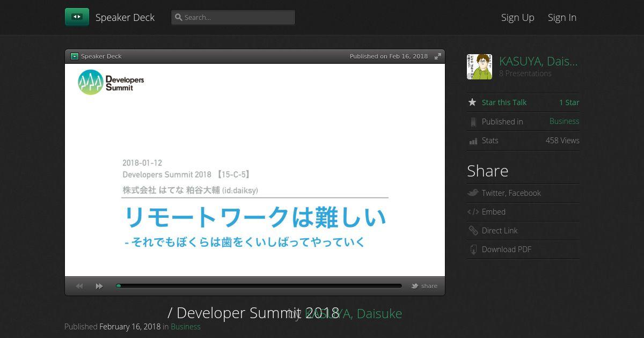Click the bar-chart Stats icon
Screen dimensions: 644x338
point(473,141)
